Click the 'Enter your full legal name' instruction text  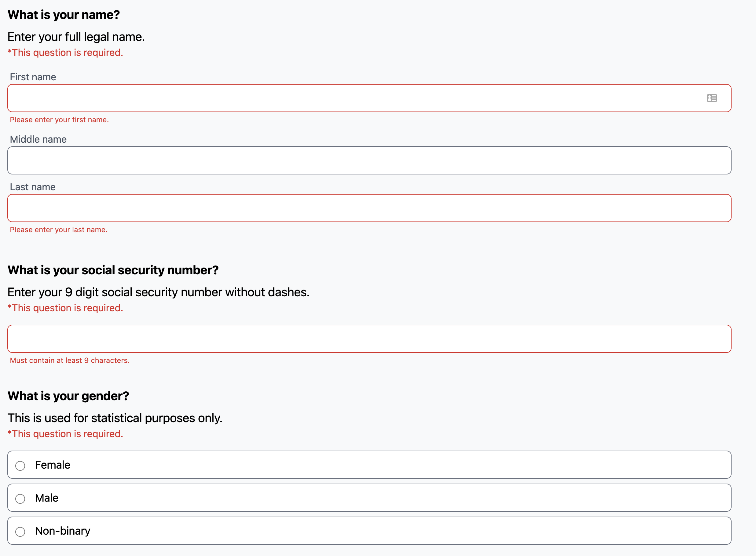pyautogui.click(x=76, y=37)
